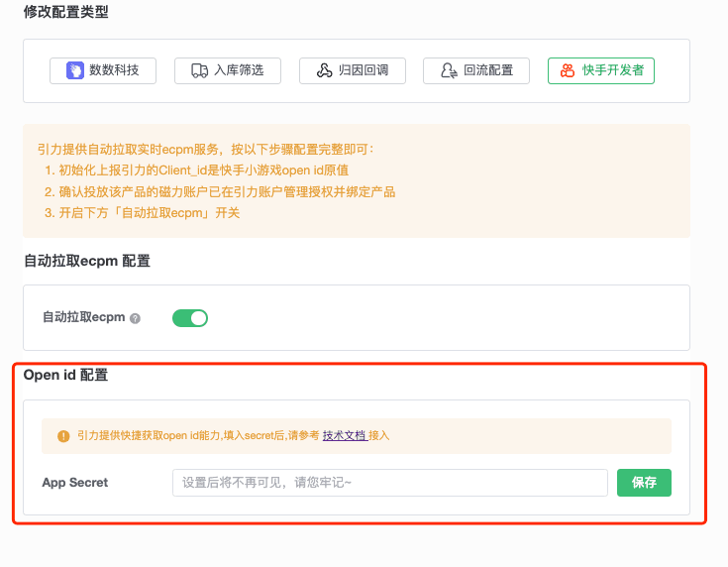Click the Open id 配置 heading
This screenshot has height=567, width=728.
coord(65,375)
